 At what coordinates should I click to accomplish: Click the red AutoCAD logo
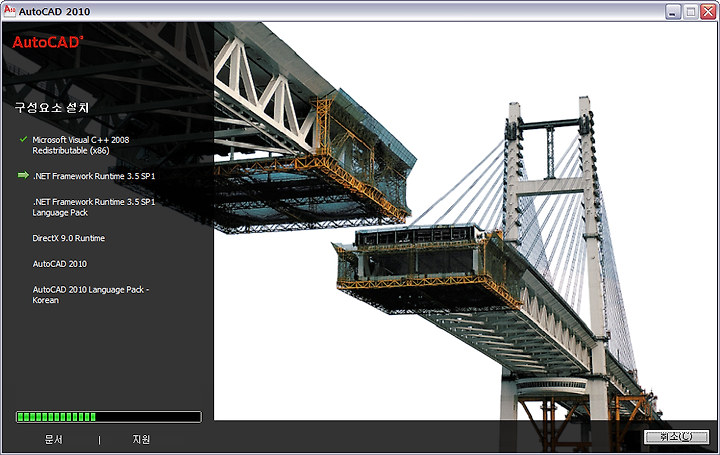tap(48, 42)
